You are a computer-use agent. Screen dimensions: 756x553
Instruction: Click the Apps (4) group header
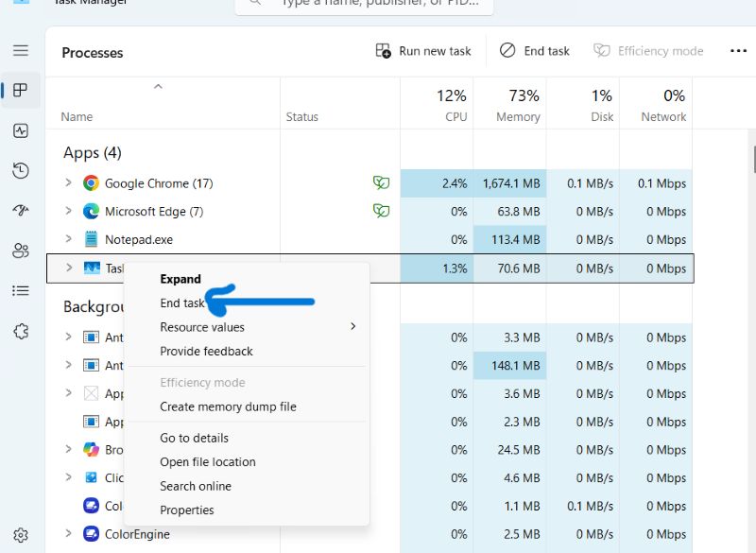pyautogui.click(x=93, y=153)
